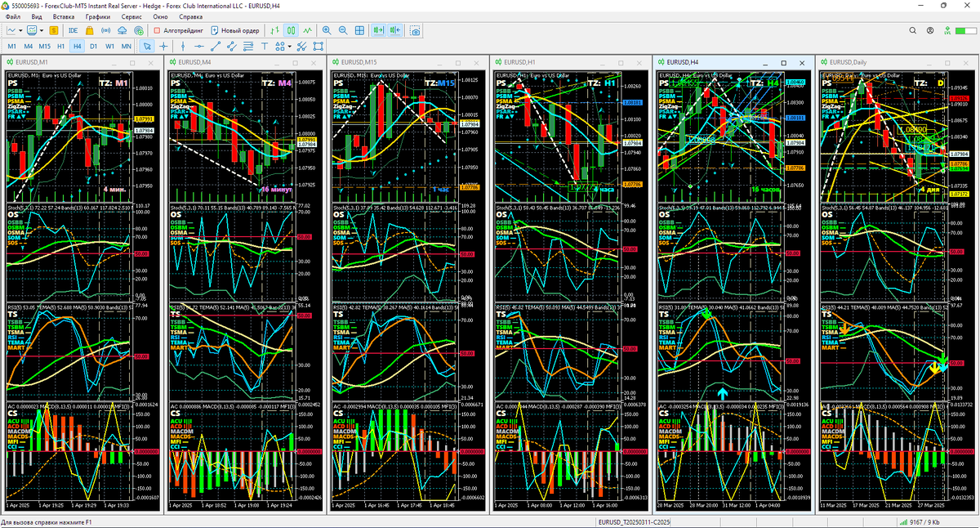Viewport: 980px width, 528px height.
Task: Toggle the active H4 timeframe button
Action: 78,47
